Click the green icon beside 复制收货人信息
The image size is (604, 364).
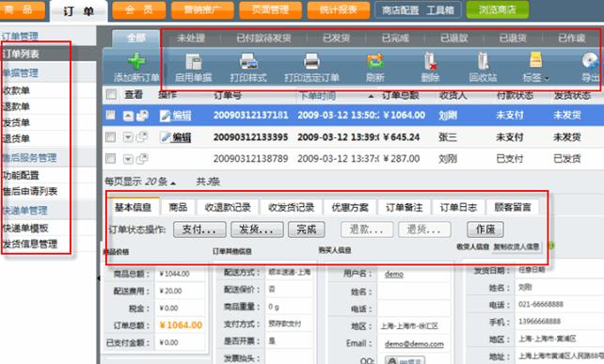click(x=550, y=245)
